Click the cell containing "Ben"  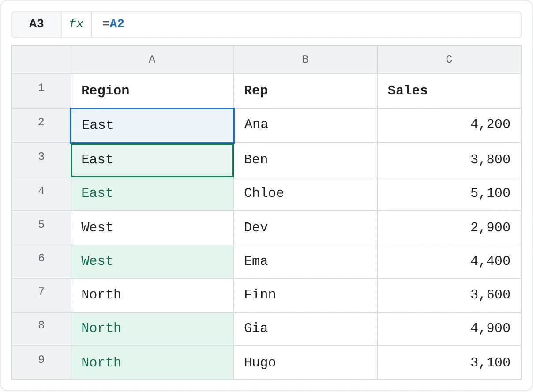pos(305,160)
